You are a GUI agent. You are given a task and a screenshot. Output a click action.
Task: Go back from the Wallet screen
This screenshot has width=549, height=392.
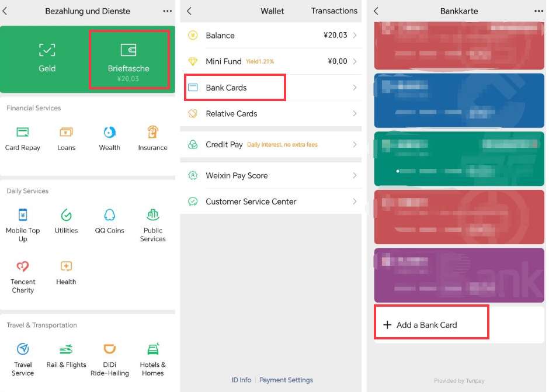(189, 11)
